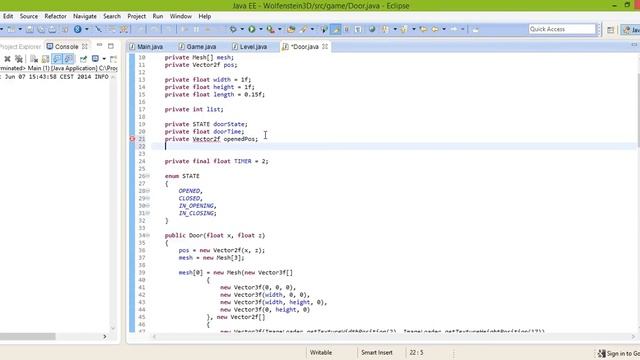Maximize the Console view panel
The width and height of the screenshot is (640, 360).
111,46
